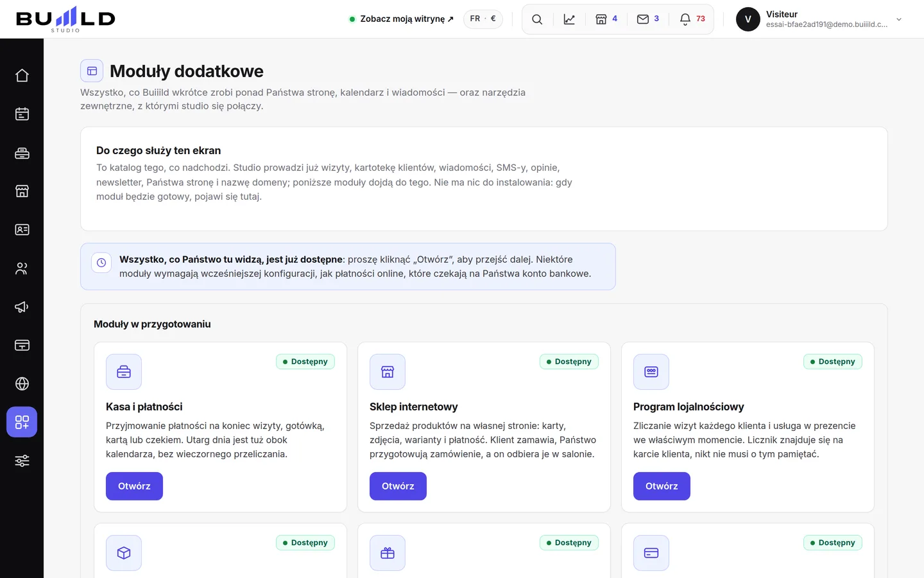Viewport: 924px width, 578px height.
Task: Click the Dostępny badge on Sklep internetowy
Action: pyautogui.click(x=569, y=362)
